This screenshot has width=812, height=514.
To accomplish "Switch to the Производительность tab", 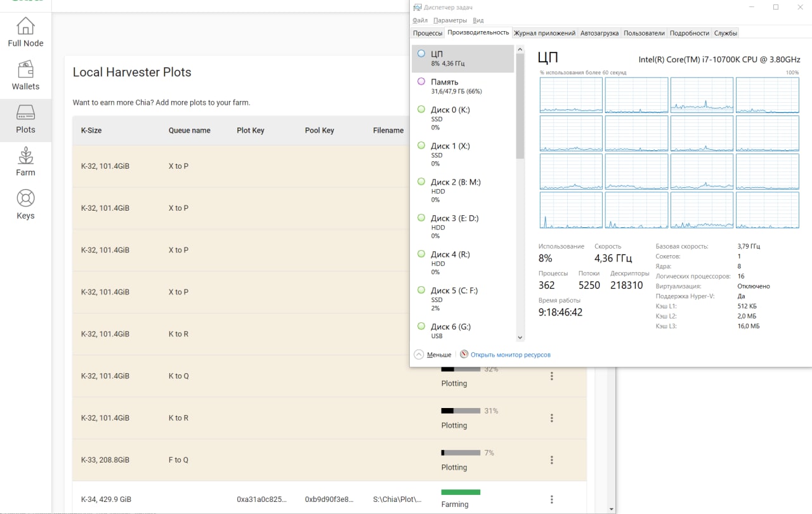I will (x=478, y=32).
